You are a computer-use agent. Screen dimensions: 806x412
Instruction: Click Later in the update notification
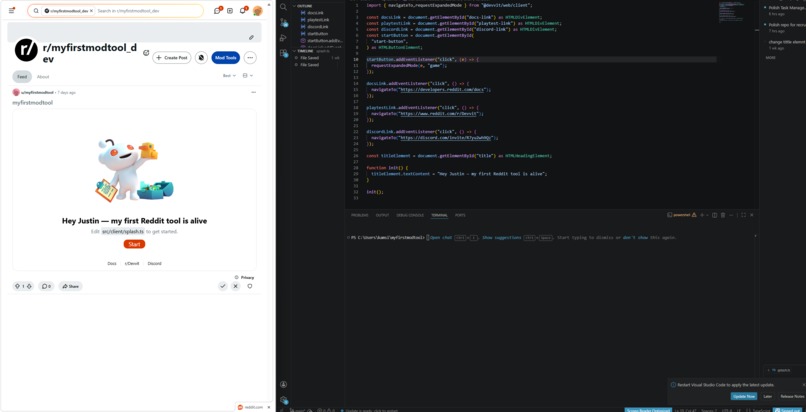coord(767,396)
